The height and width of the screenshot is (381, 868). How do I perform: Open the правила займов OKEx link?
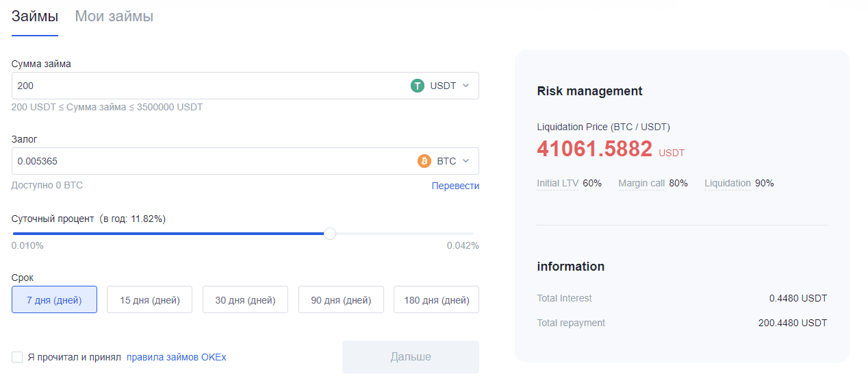click(177, 357)
